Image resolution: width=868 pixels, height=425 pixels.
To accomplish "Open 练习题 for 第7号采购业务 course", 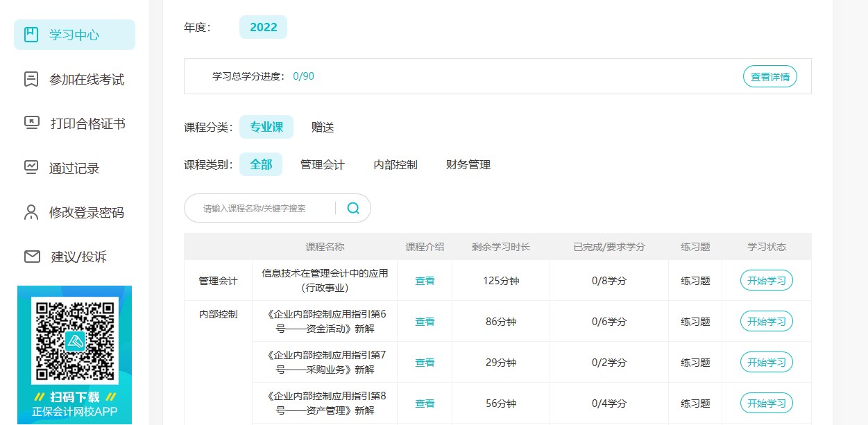I will tap(695, 363).
